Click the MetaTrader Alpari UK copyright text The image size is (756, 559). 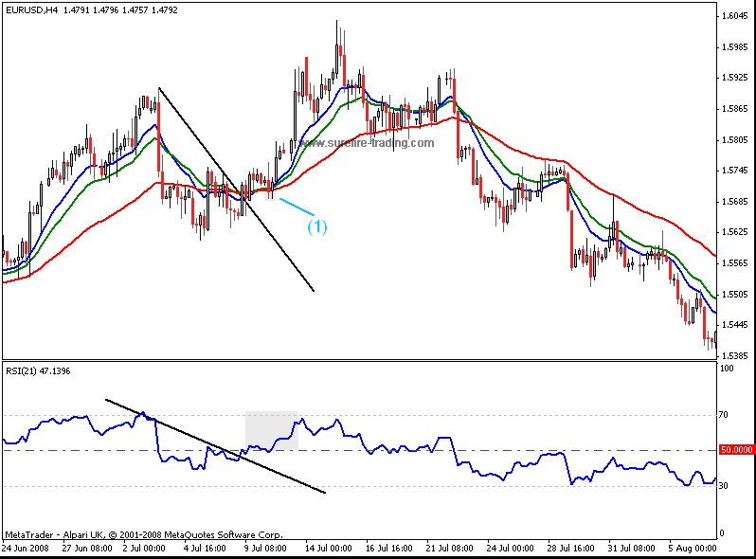(144, 535)
